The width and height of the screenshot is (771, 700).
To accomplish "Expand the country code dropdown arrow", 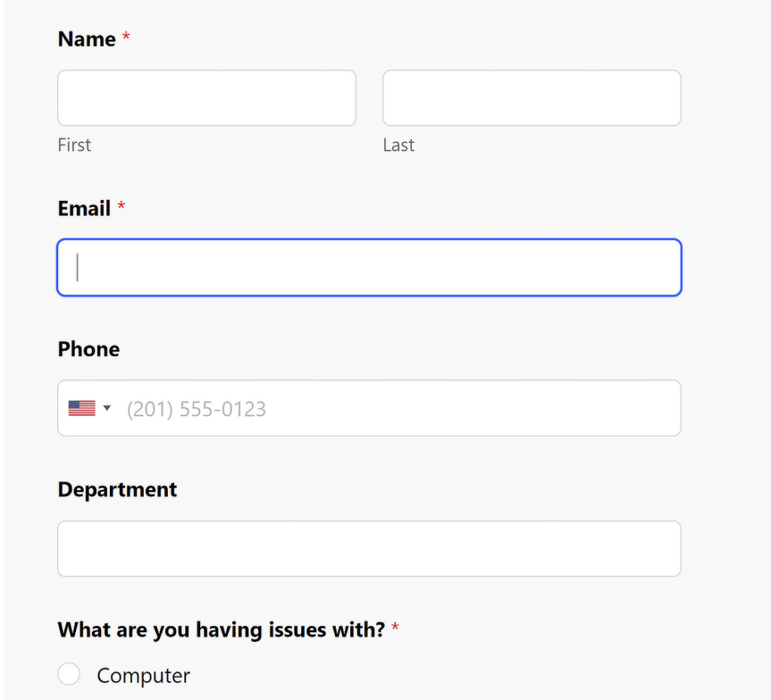I will coord(108,407).
